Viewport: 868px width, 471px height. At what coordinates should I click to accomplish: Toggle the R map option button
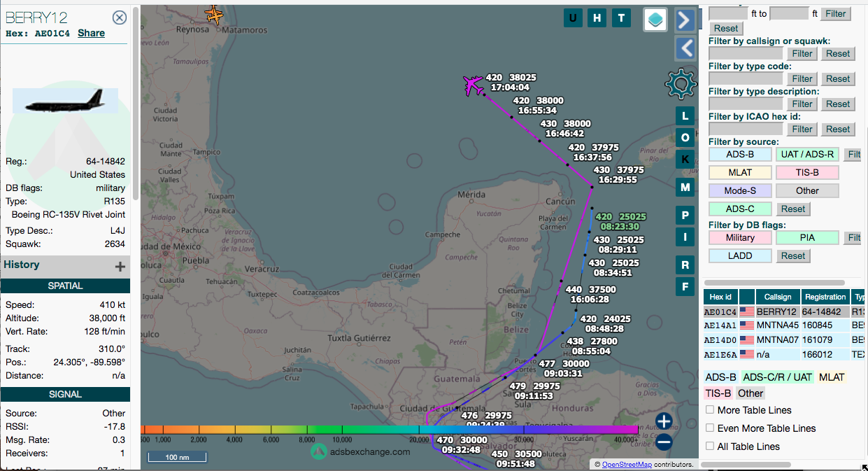(x=685, y=265)
